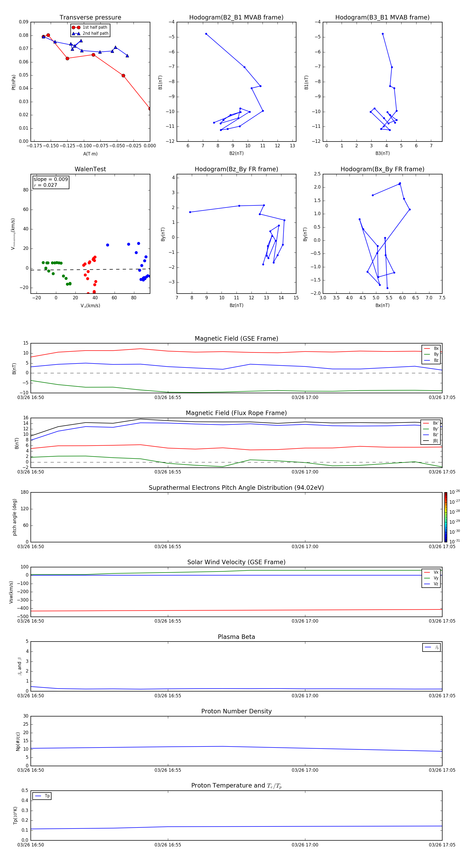Click the "B3(nT)" x-axis label

[382, 153]
